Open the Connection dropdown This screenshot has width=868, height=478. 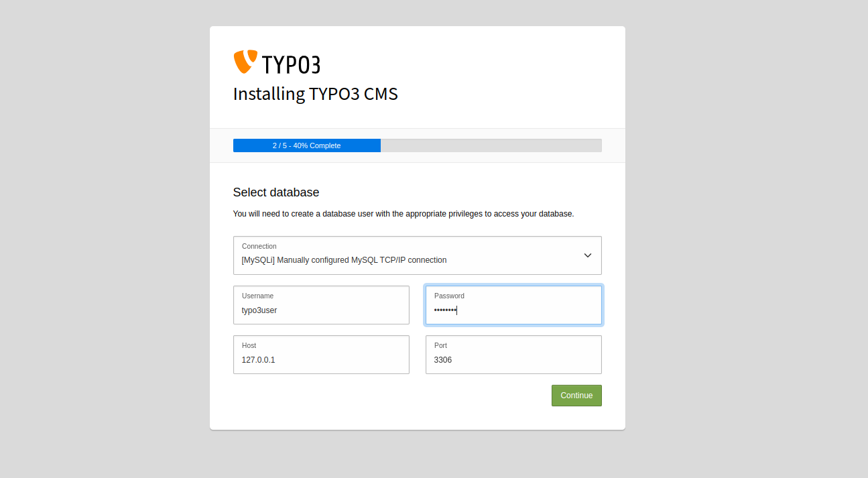pyautogui.click(x=417, y=255)
